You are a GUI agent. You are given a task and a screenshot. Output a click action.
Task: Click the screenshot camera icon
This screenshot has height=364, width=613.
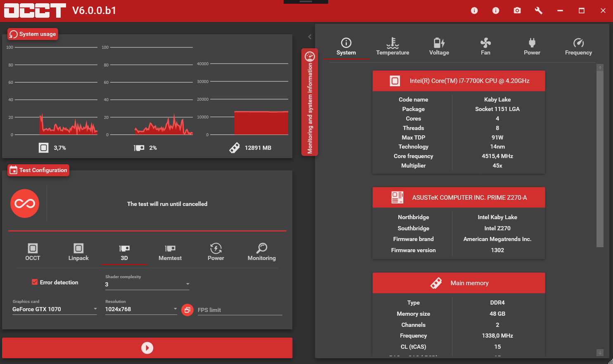(517, 11)
